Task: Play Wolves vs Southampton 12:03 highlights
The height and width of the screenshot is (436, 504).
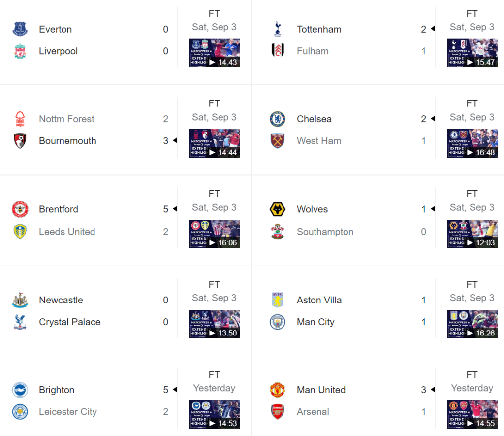Action: [472, 234]
